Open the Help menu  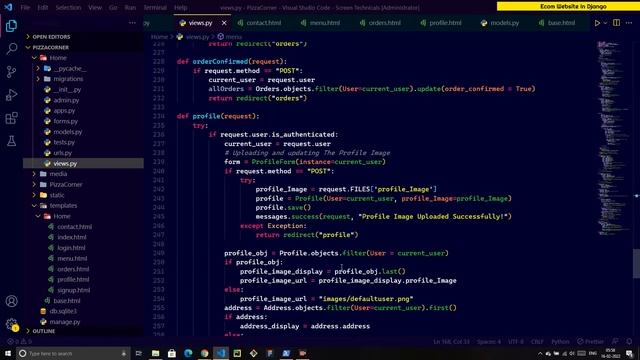(180, 7)
